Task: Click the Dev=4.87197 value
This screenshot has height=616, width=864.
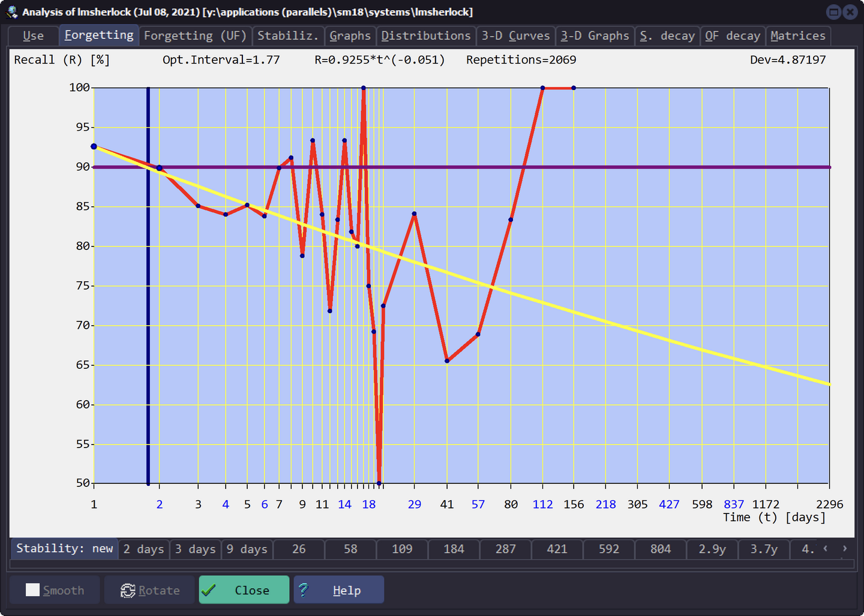Action: click(x=788, y=60)
